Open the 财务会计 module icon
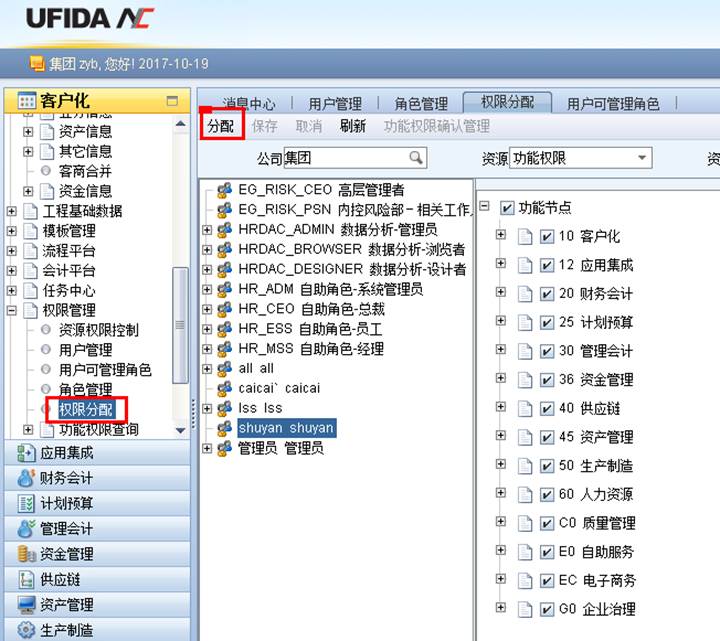720x641 pixels. pos(26,478)
